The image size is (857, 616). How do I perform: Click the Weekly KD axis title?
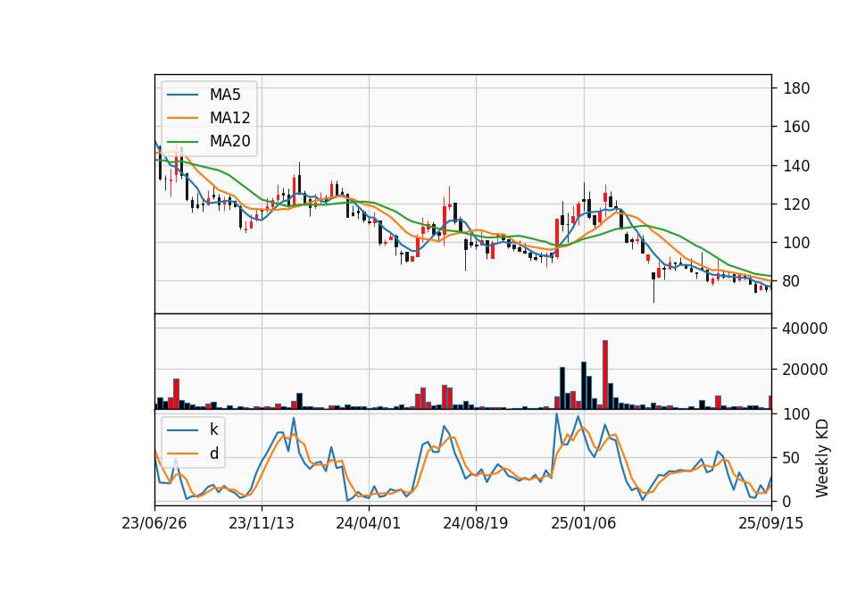822,458
